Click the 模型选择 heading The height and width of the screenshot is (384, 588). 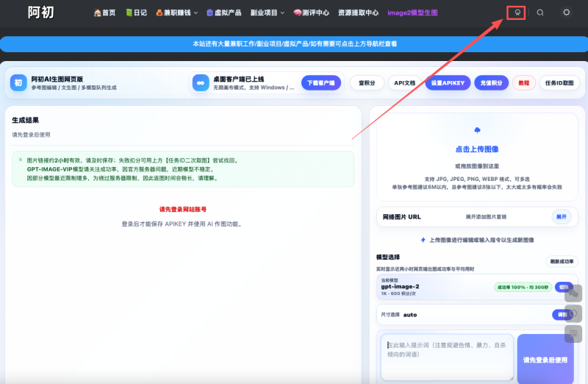(x=388, y=257)
